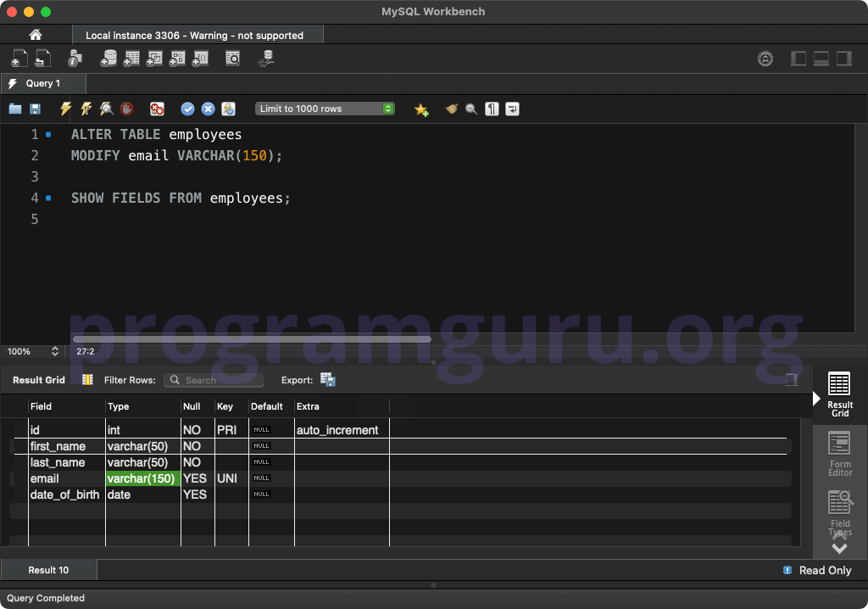Create a new view icon
The width and height of the screenshot is (868, 609).
[x=154, y=59]
